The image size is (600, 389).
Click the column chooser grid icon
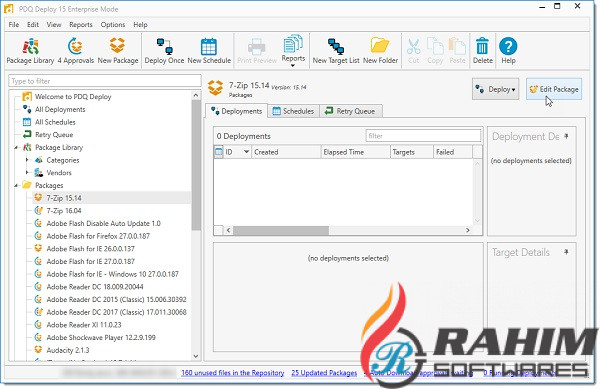(x=218, y=152)
